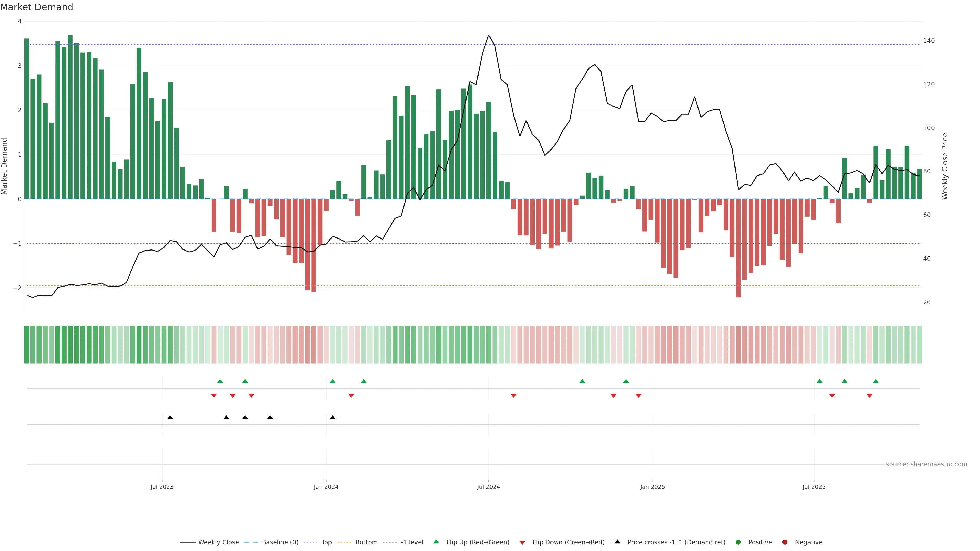980x551 pixels.
Task: Click the leftmost green Flip Up triangle marker
Action: pyautogui.click(x=220, y=381)
